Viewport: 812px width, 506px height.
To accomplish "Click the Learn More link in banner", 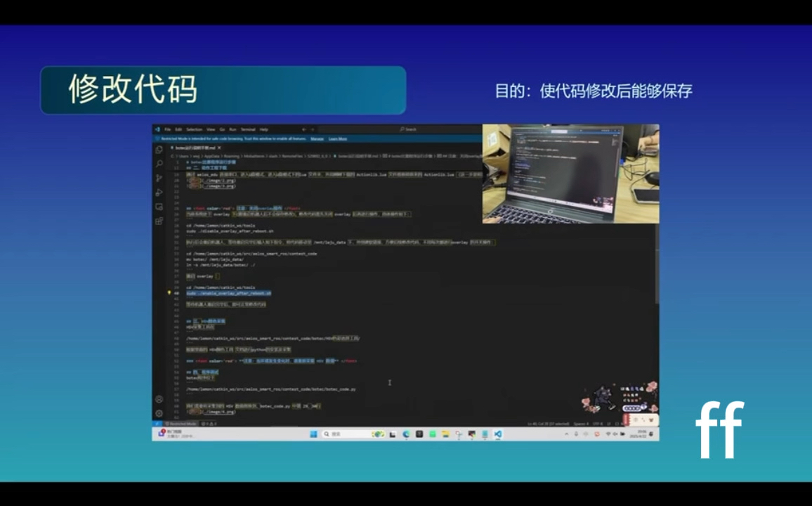I will coord(338,139).
